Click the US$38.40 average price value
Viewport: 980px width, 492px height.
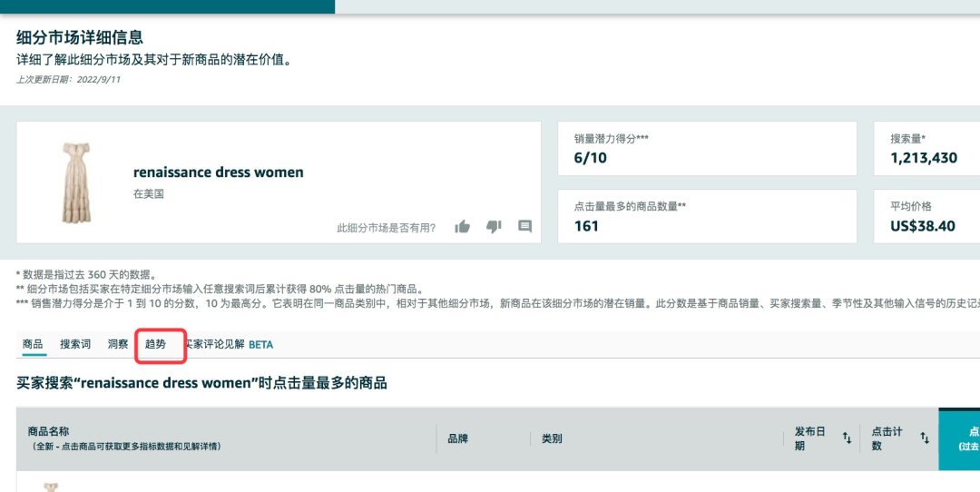[x=923, y=226]
